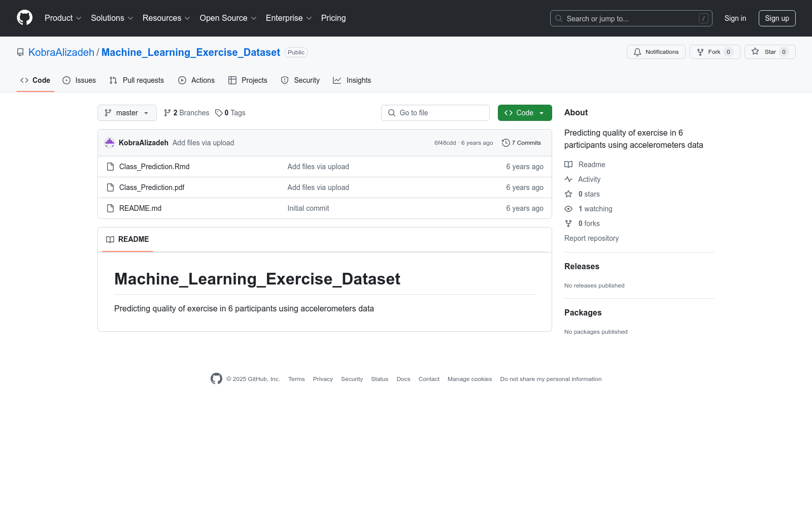
Task: Switch to the Projects tab
Action: 248,80
